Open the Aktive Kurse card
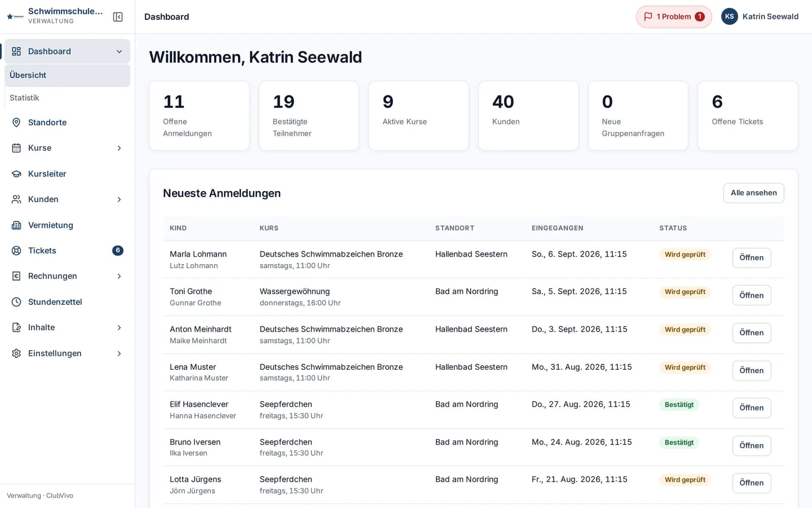Image resolution: width=812 pixels, height=508 pixels. [x=419, y=115]
